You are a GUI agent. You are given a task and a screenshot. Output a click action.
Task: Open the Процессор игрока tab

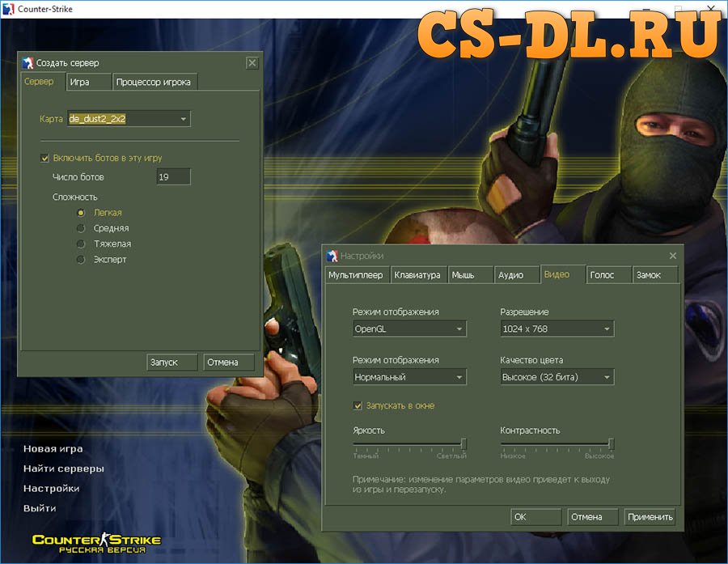pyautogui.click(x=154, y=82)
